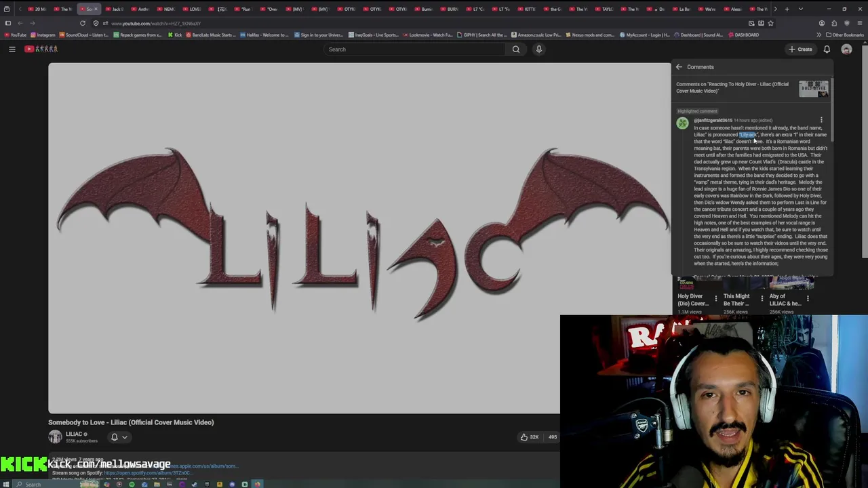868x488 pixels.
Task: Click the browser address bar URL
Action: [156, 23]
